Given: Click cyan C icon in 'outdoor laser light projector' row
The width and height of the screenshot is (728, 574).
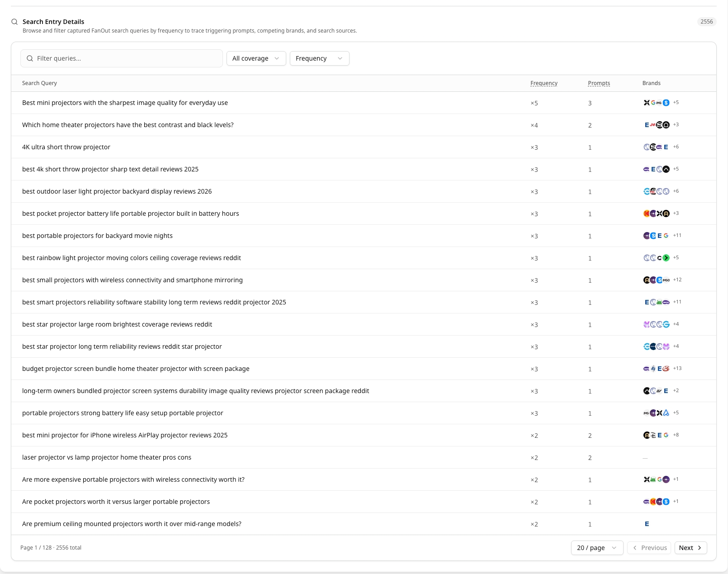Looking at the screenshot, I should point(647,191).
